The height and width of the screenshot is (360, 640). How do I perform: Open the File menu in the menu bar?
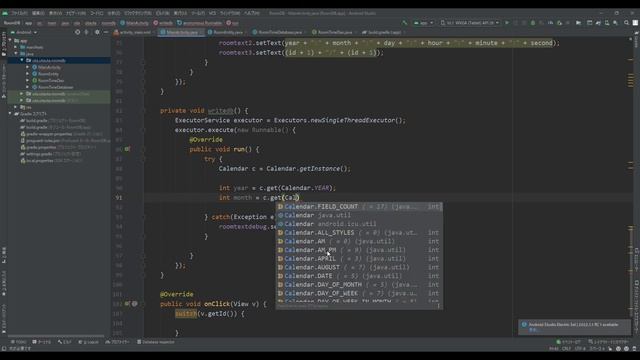click(19, 13)
